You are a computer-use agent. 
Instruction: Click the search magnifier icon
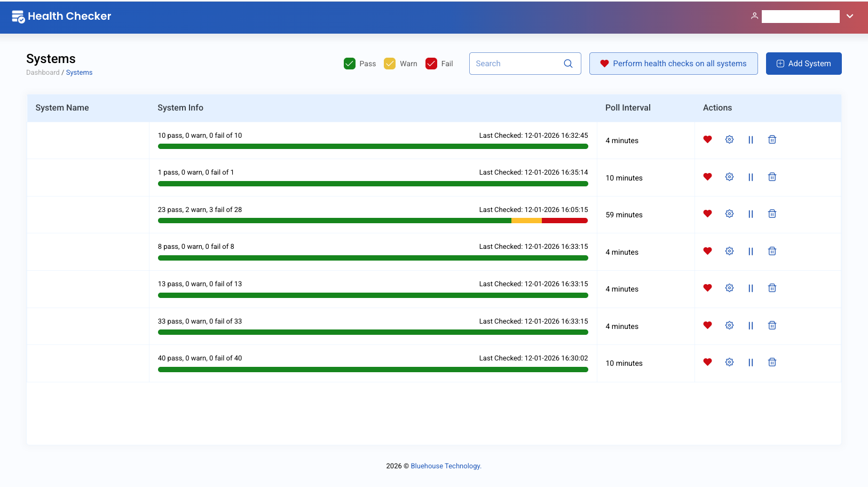[568, 63]
